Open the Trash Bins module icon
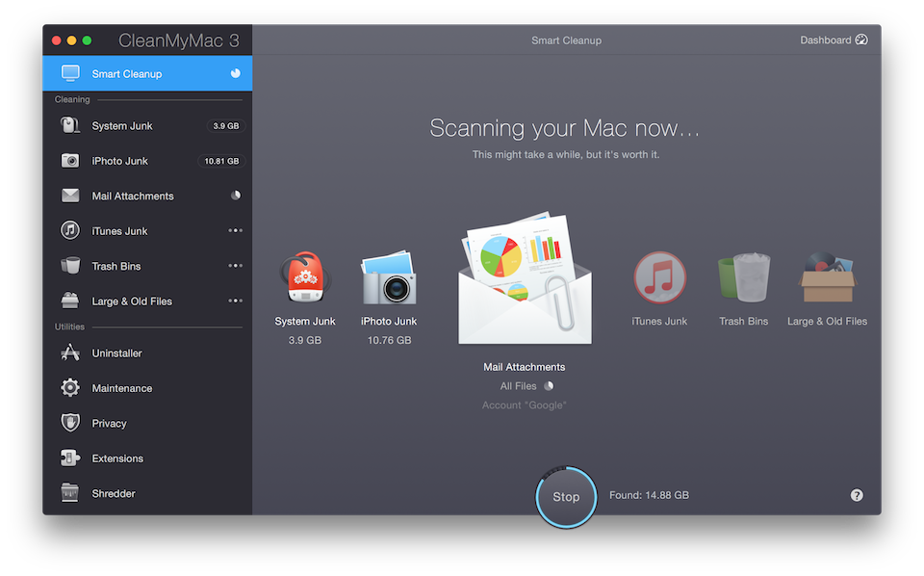 click(x=69, y=265)
